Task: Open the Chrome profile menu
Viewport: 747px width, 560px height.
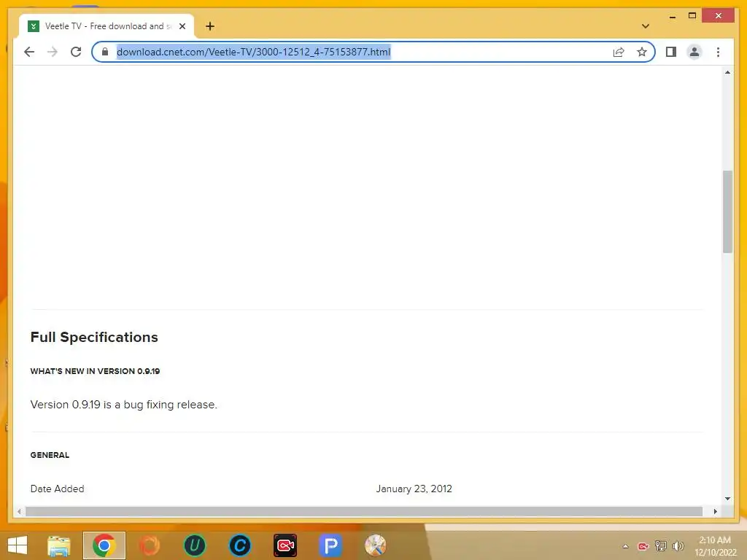Action: pyautogui.click(x=694, y=52)
